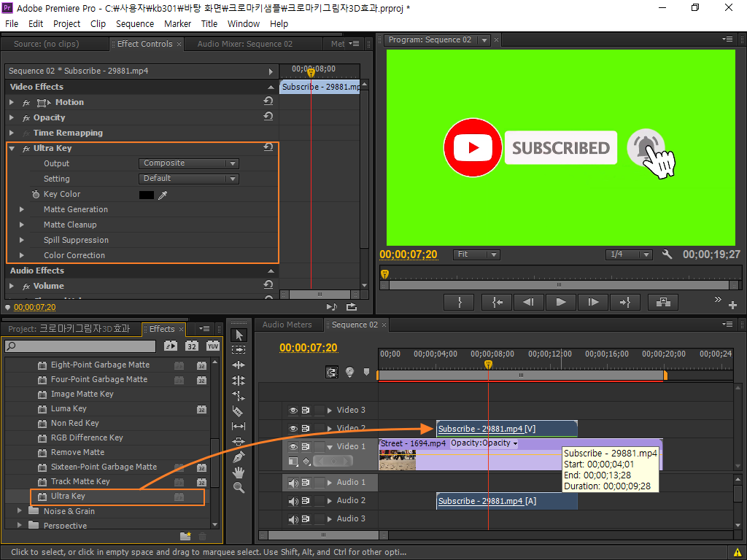Toggle Video 1 track output eye
Image resolution: width=747 pixels, height=560 pixels.
click(293, 447)
